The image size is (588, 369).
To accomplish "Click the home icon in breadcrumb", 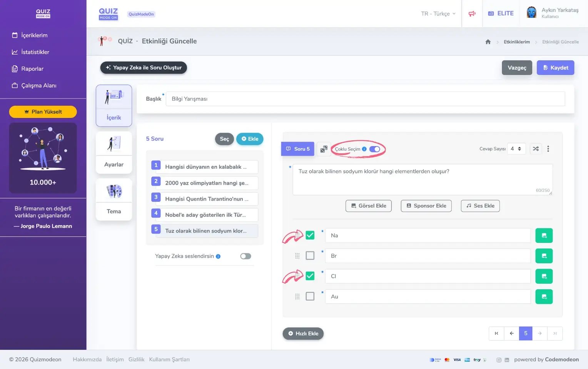I will (488, 42).
